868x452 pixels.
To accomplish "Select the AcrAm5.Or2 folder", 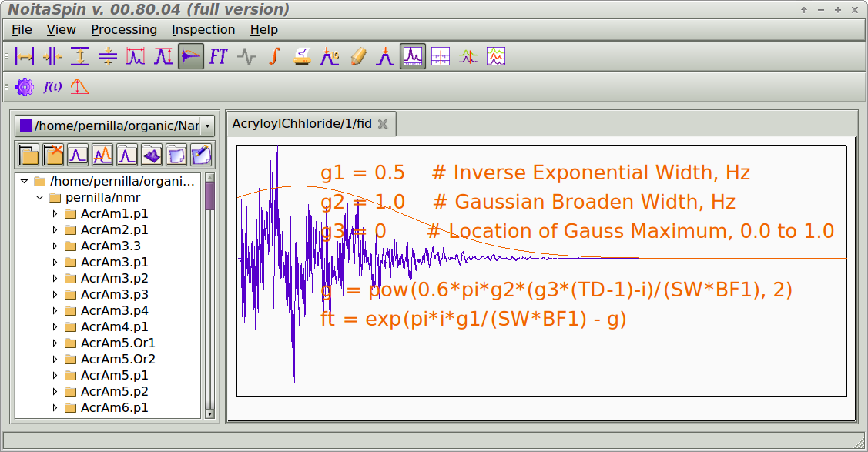I will click(118, 359).
